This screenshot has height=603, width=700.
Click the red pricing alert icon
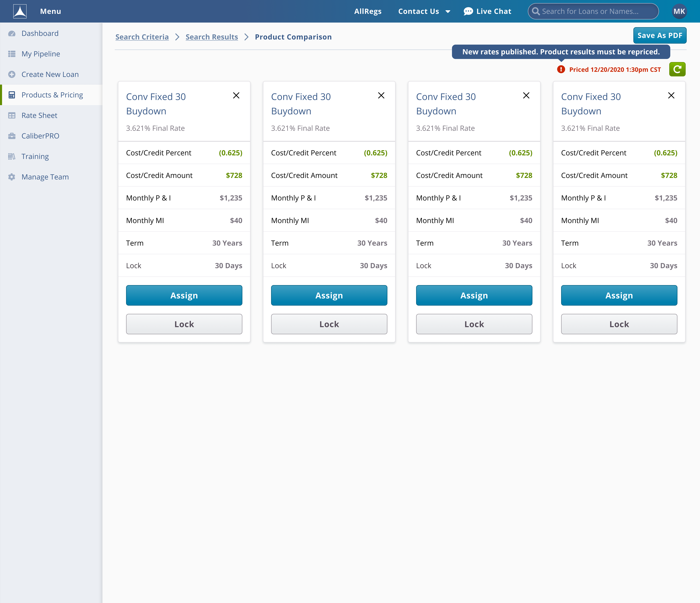pos(561,69)
